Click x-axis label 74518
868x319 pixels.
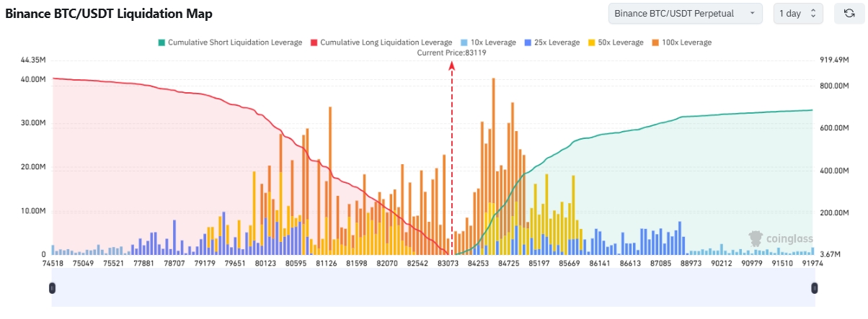click(52, 264)
